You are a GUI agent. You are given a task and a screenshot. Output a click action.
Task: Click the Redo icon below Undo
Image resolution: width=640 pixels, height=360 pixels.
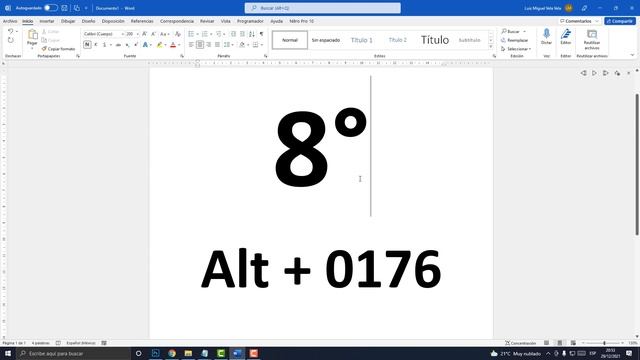[11, 40]
